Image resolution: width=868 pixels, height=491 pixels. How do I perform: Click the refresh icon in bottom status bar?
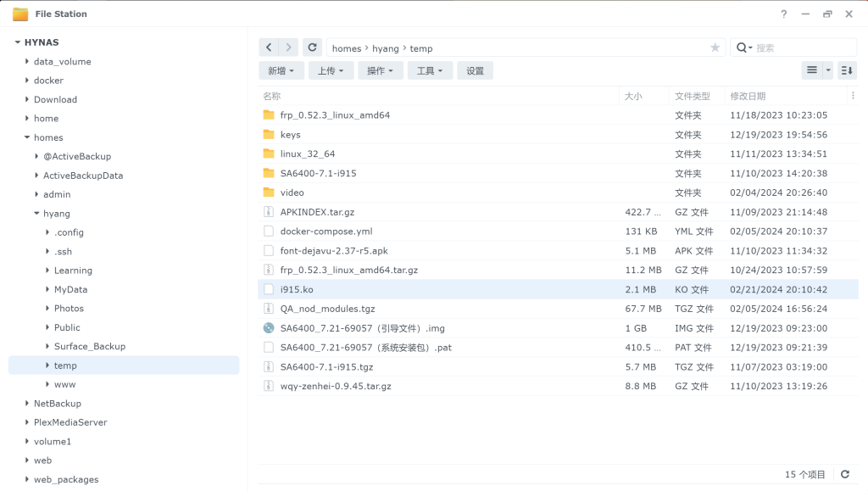[844, 474]
